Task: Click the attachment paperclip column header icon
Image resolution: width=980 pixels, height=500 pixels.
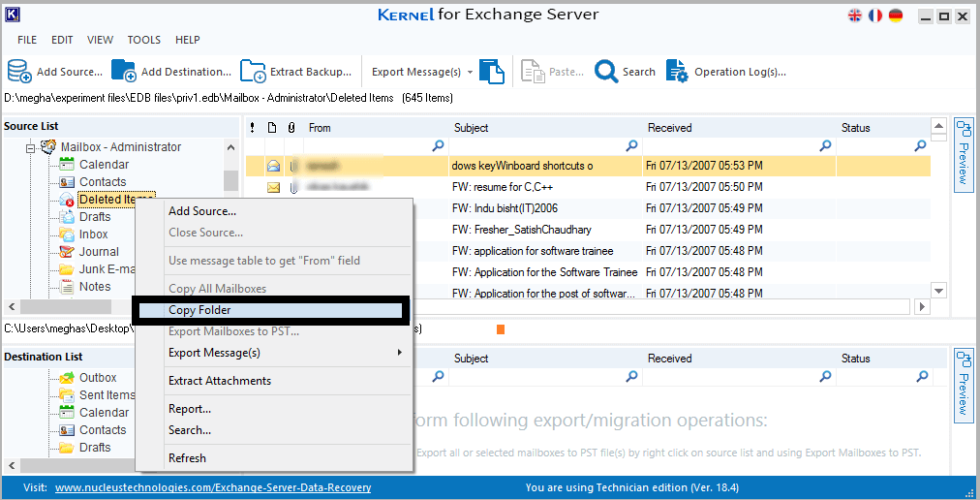Action: [x=291, y=128]
